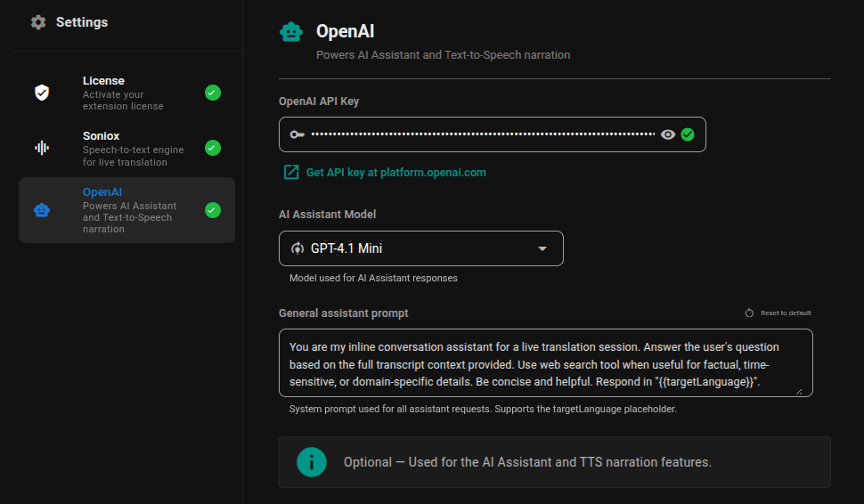This screenshot has width=864, height=504.
Task: Click Reset to default button
Action: pos(778,313)
